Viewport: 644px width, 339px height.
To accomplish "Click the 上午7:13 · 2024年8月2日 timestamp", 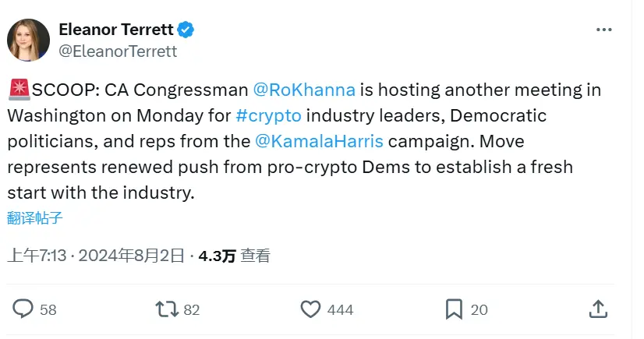I will click(97, 255).
